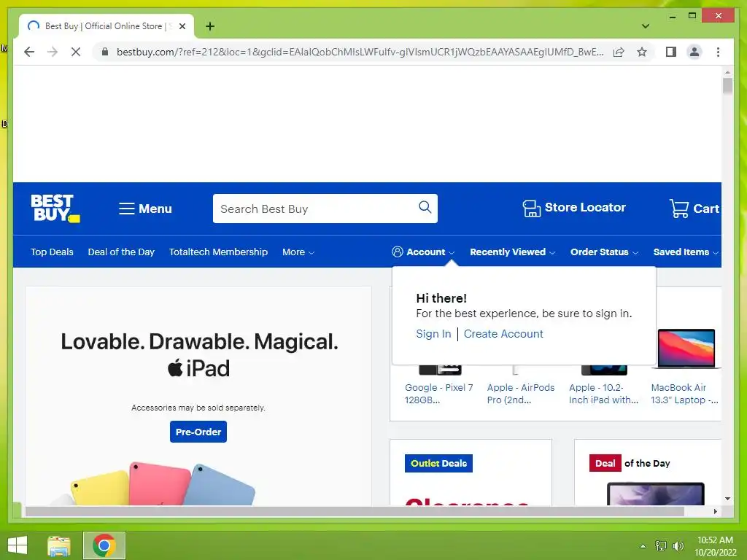Screen dimensions: 747x560
Task: Open the Cart
Action: 694,209
